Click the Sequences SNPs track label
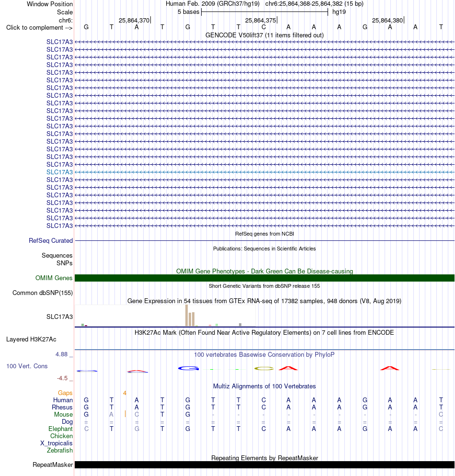 click(x=57, y=259)
